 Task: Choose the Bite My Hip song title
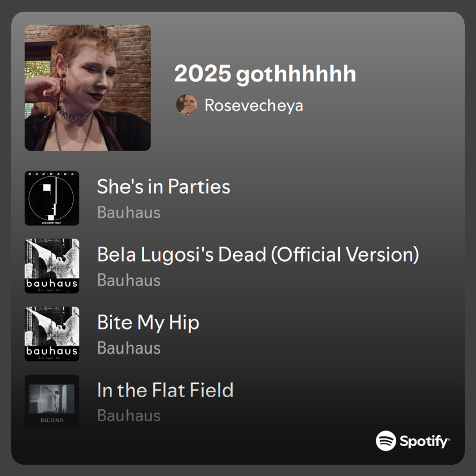(x=148, y=322)
